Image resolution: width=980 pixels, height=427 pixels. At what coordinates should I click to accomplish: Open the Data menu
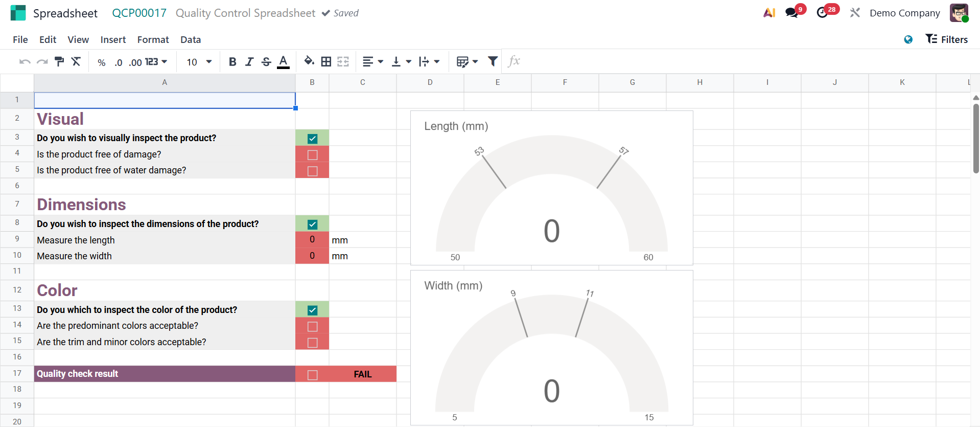(191, 39)
